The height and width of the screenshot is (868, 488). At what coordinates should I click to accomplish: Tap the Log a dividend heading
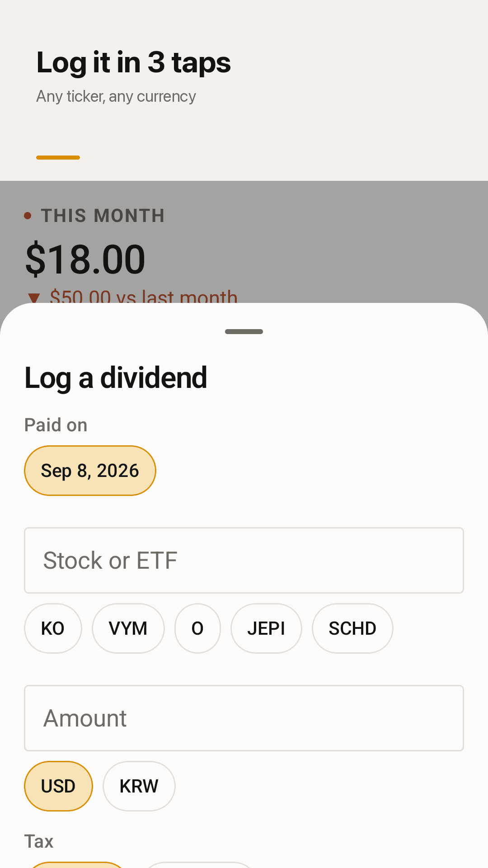coord(116,378)
